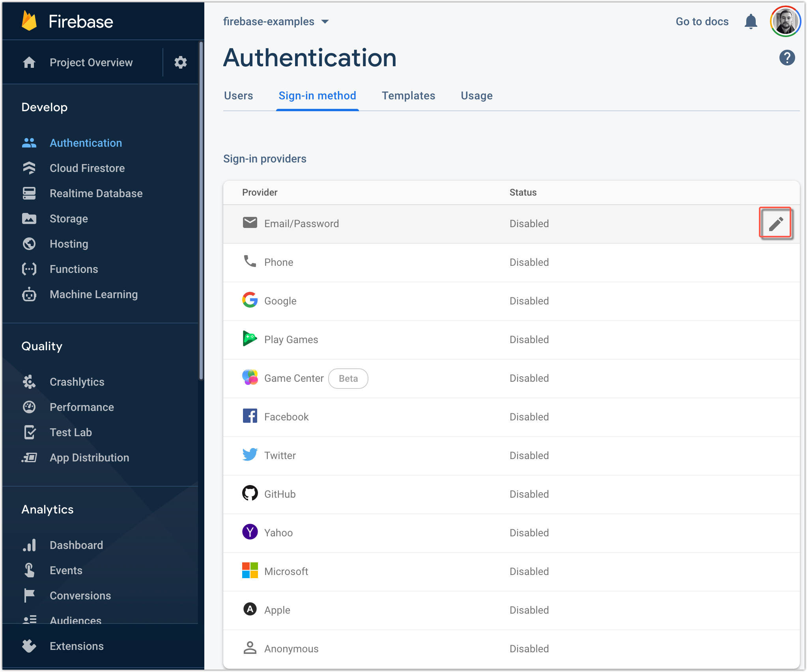Edit Email/Password provider with pencil icon
The image size is (807, 672).
[776, 223]
